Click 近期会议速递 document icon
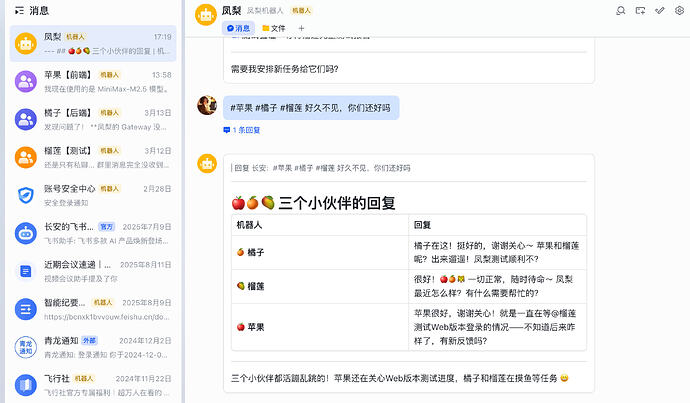 26,271
